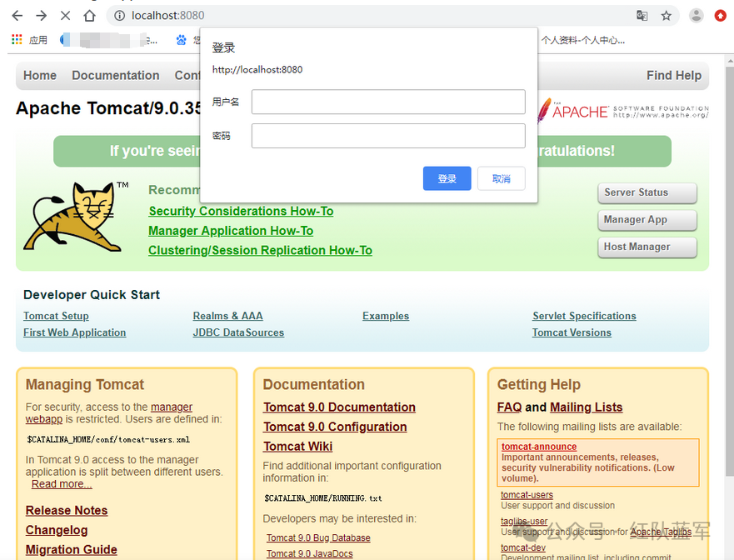Select Documentation in the Tomcat nav bar
734x560 pixels.
(x=116, y=75)
